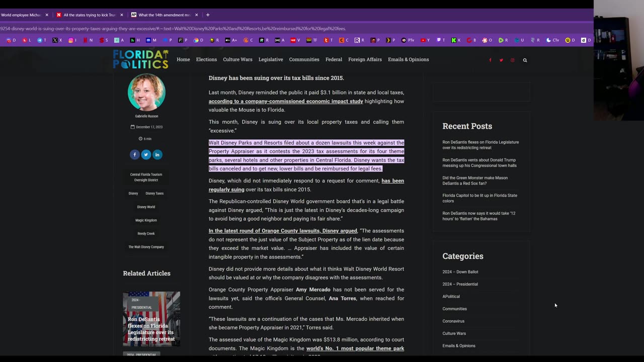Screen dimensions: 644x362
Task: Open "world's No. 1 most popular theme park" link
Action: [x=355, y=348]
